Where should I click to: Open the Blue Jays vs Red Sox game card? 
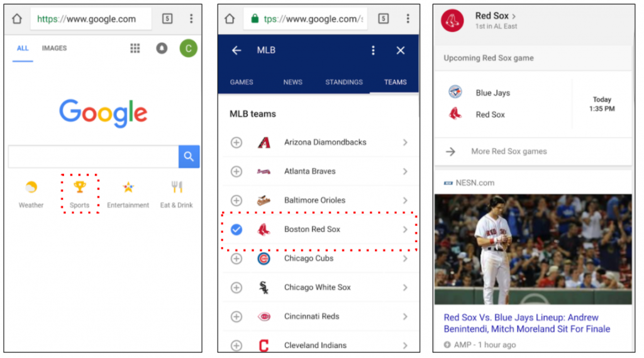click(533, 104)
